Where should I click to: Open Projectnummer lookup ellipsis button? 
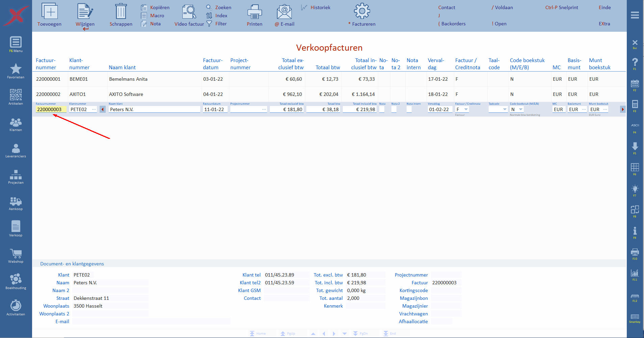[x=264, y=109]
